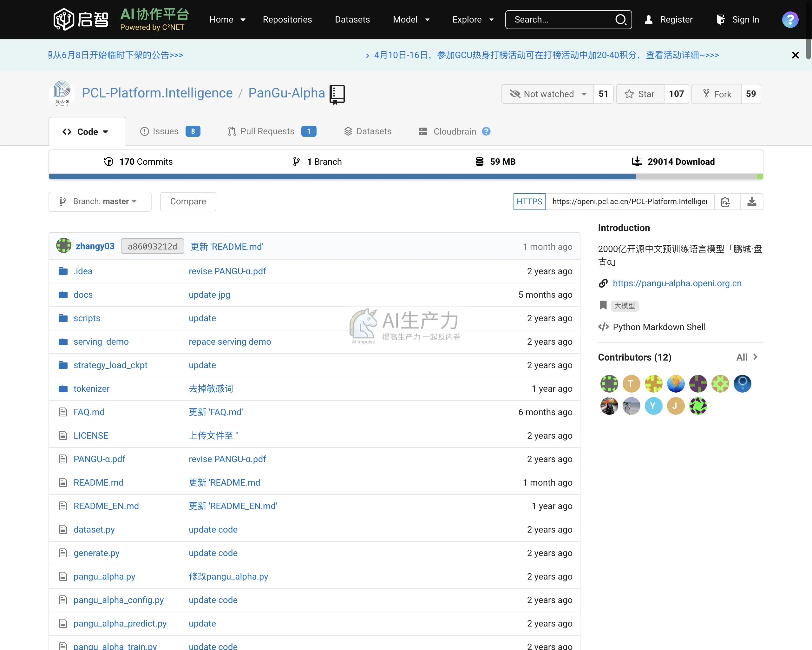Open the scripts folder
Image resolution: width=812 pixels, height=650 pixels.
[87, 318]
